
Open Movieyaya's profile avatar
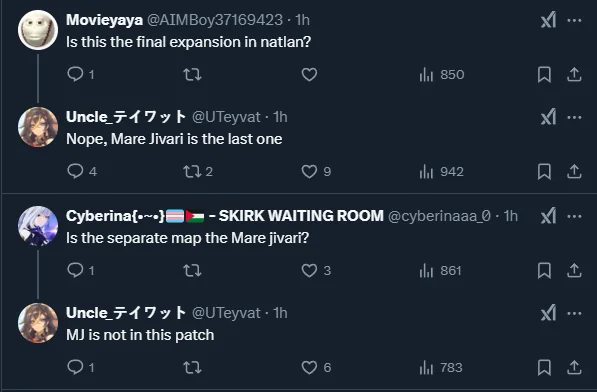[x=38, y=30]
